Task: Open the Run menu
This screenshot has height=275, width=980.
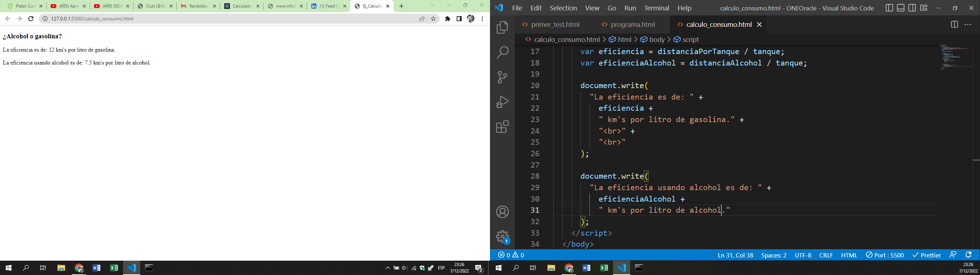Action: tap(630, 8)
